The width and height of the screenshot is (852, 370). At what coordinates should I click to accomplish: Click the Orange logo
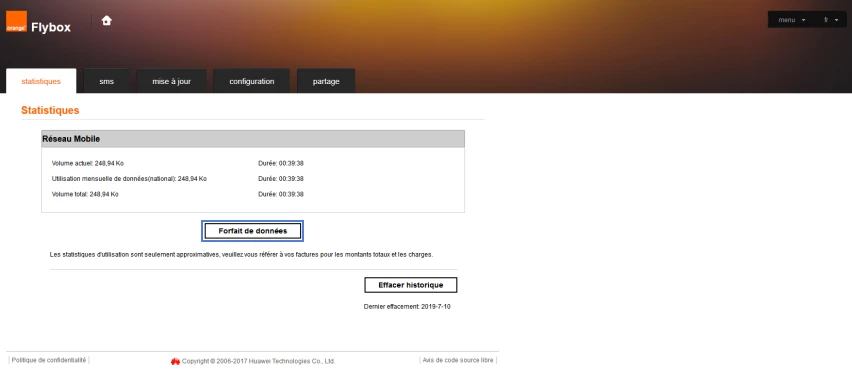coord(16,22)
